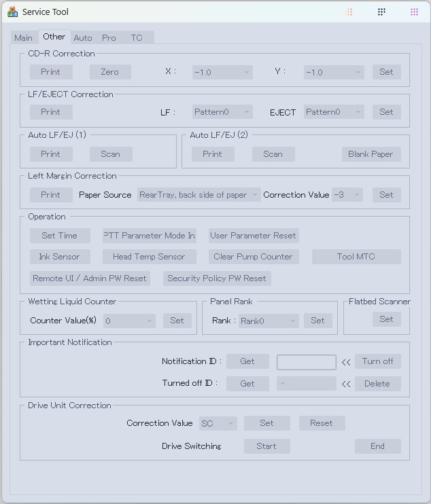Click the Notification ID text field
431x504 pixels.
306,362
